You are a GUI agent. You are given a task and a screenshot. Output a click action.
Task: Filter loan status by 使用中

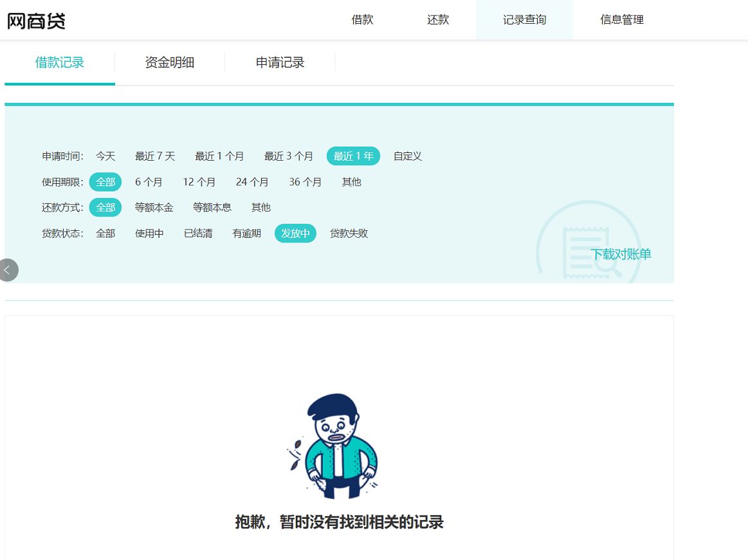coord(149,233)
